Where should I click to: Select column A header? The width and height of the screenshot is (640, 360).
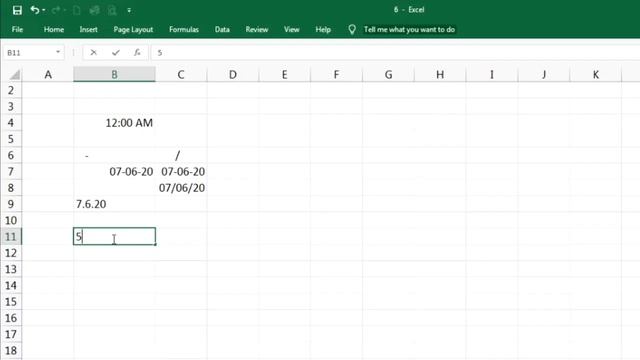pos(48,75)
